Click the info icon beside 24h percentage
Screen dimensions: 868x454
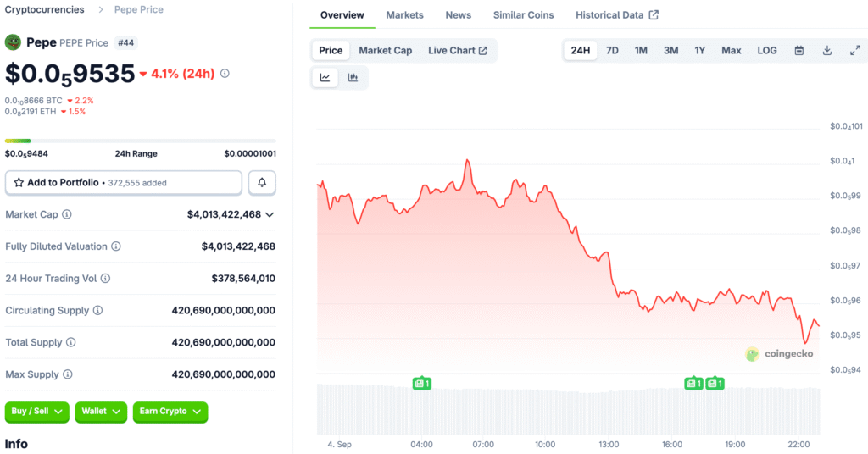pos(225,73)
